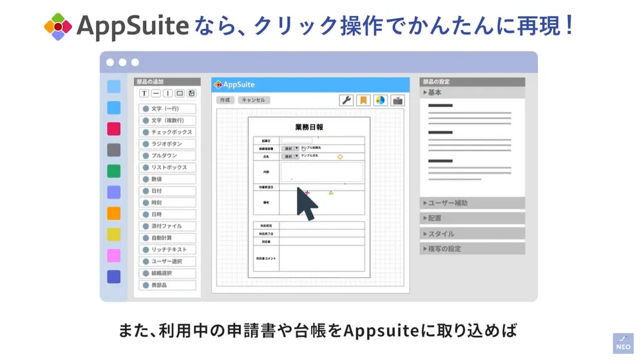Screen dimensions: 644x361
Task: Add a 日付 part
Action: point(167,190)
